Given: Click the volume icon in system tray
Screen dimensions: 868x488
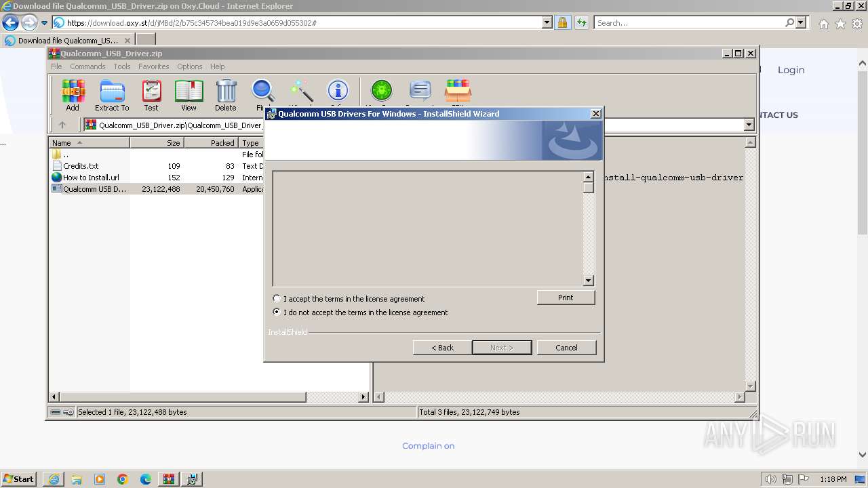Looking at the screenshot, I should 771,479.
